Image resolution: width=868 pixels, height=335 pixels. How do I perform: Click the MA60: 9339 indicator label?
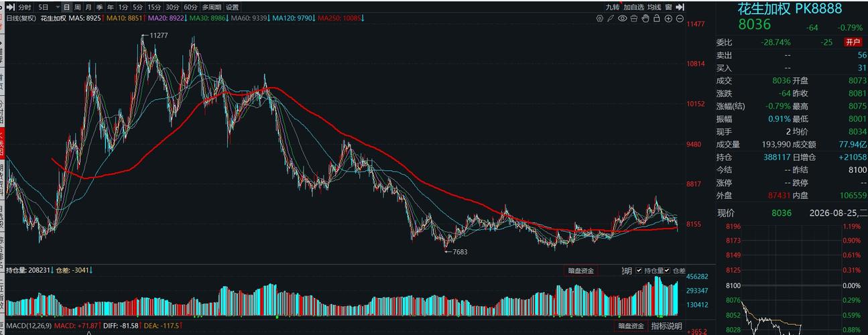tap(249, 19)
